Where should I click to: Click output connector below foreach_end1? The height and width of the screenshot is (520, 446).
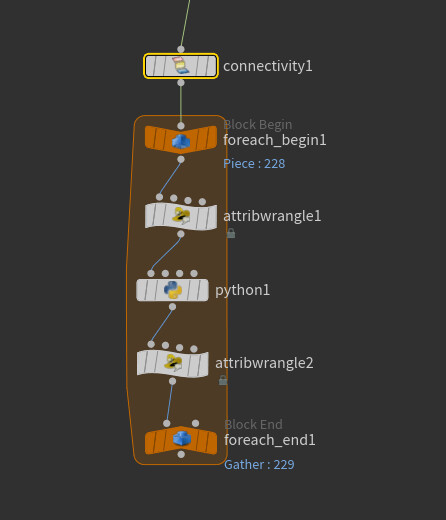181,454
